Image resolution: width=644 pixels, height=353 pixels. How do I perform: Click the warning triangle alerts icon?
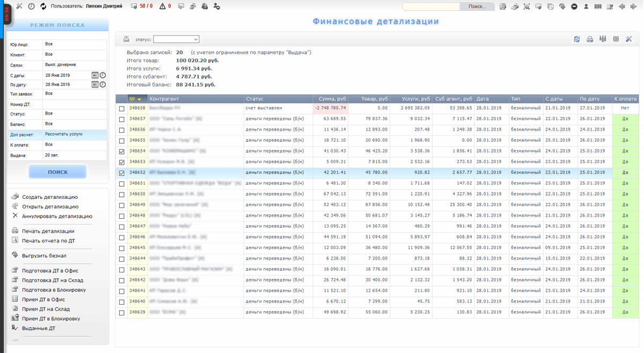coord(162,6)
